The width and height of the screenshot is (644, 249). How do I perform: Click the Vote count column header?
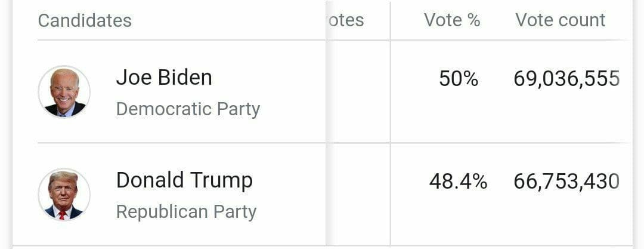[x=560, y=20]
